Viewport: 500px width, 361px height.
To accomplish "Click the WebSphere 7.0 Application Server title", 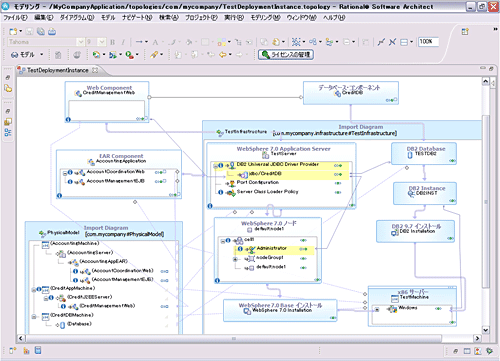I will click(x=283, y=149).
